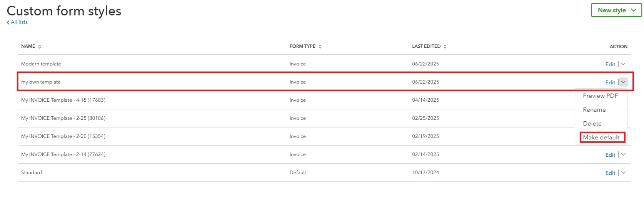
Task: Expand action chevron for Modern template
Action: (623, 64)
